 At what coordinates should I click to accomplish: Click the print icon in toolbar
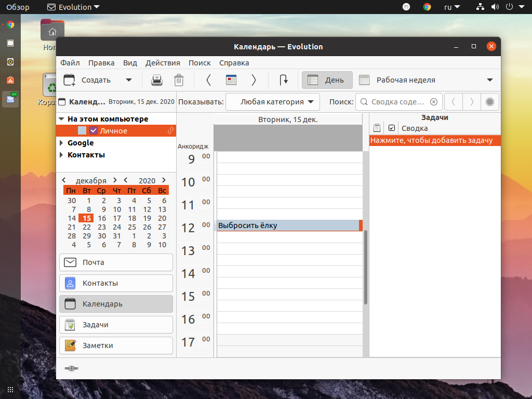157,80
